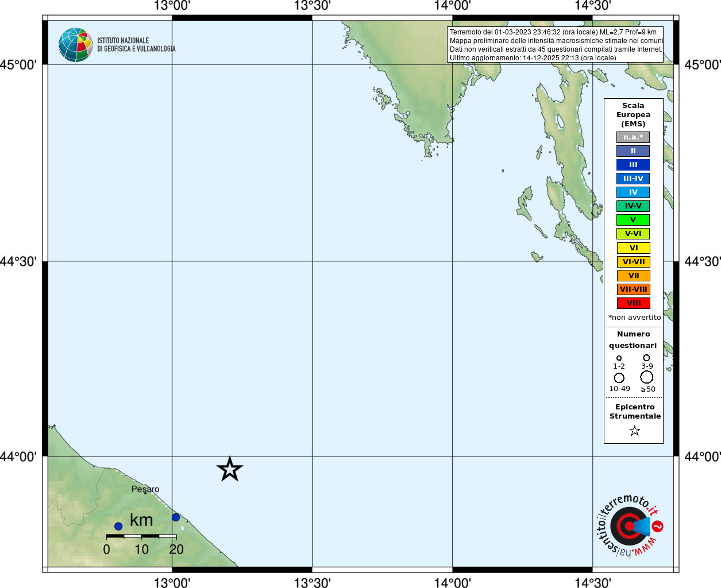Viewport: 721px width, 588px height.
Task: Click the blue intensity dot near the coast
Action: click(176, 517)
